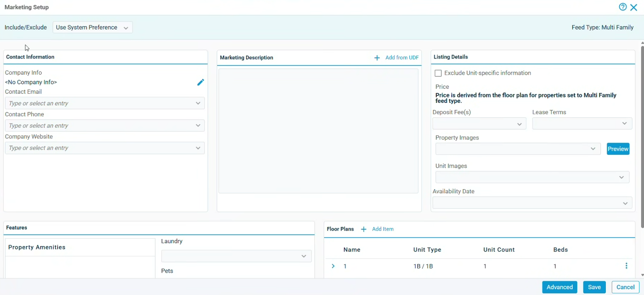Image resolution: width=644 pixels, height=295 pixels.
Task: Click the Add from UDF link
Action: point(402,58)
